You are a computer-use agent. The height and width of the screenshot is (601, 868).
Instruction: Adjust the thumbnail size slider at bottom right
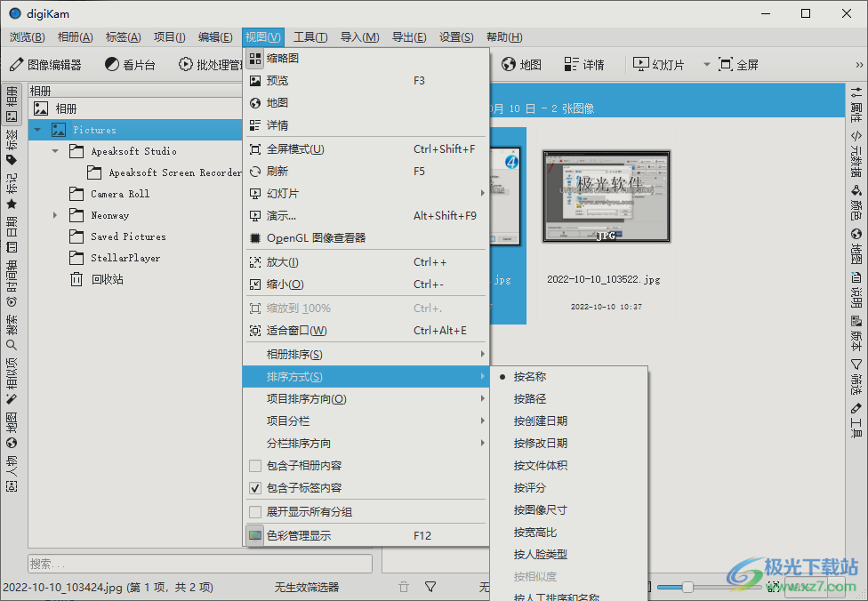689,587
